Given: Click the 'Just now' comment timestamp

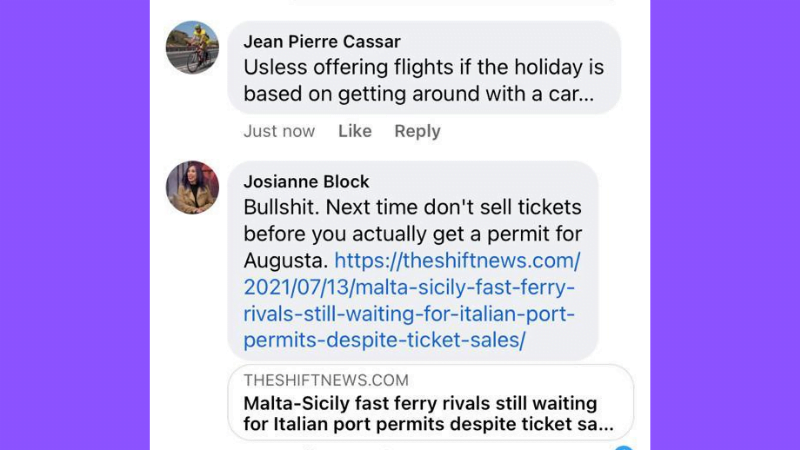Looking at the screenshot, I should (x=279, y=131).
